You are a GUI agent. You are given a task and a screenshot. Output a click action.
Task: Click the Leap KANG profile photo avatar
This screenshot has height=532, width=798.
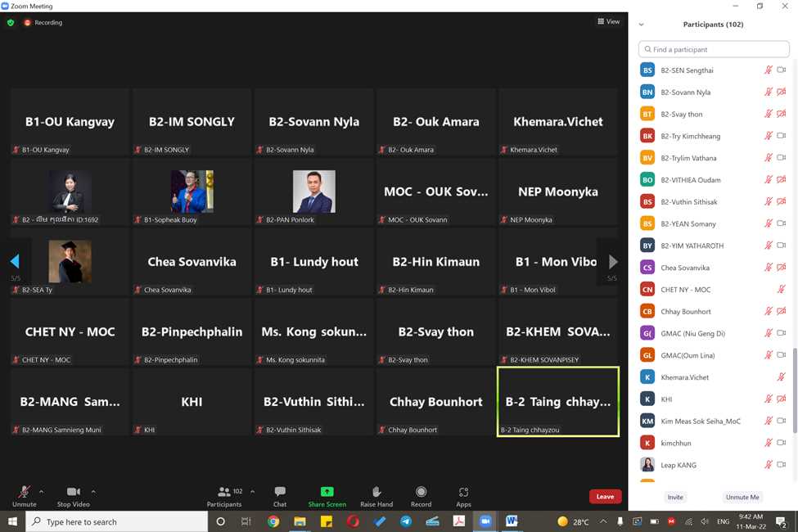tap(647, 464)
